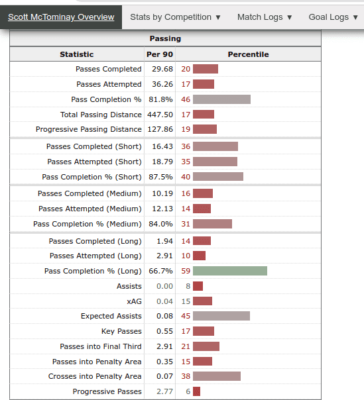Click the xAG statistic label

click(x=134, y=301)
